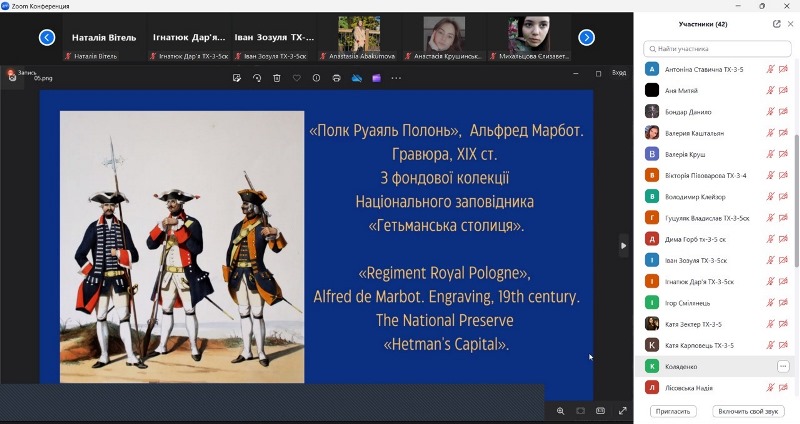Image resolution: width=800 pixels, height=424 pixels.
Task: Expand side panel arrow right of slide
Action: point(624,245)
